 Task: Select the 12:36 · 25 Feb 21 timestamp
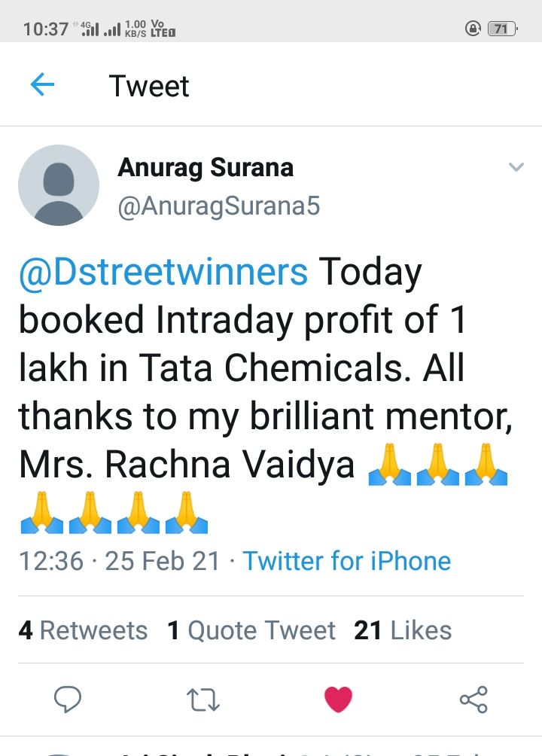(x=119, y=561)
